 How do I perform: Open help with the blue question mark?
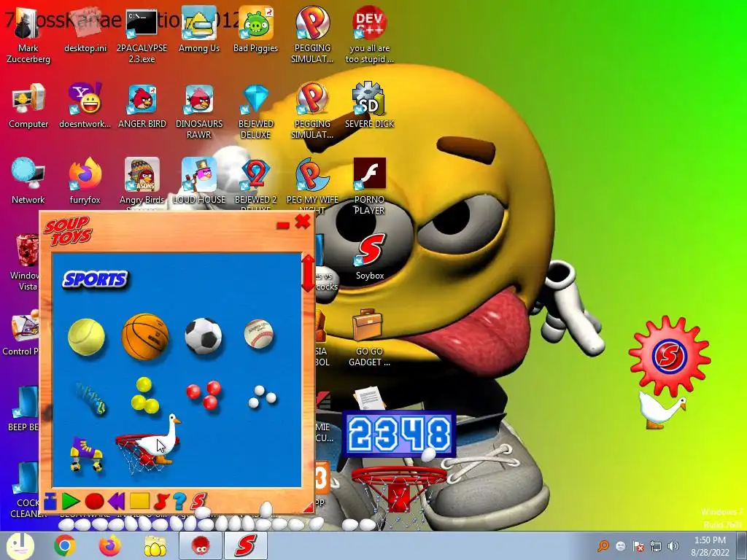(x=179, y=501)
